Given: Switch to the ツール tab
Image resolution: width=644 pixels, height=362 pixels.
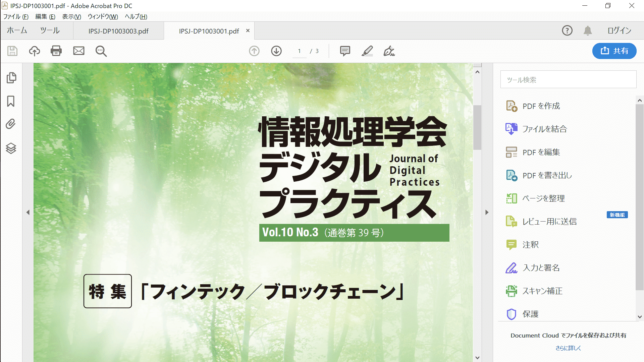Looking at the screenshot, I should pos(50,31).
